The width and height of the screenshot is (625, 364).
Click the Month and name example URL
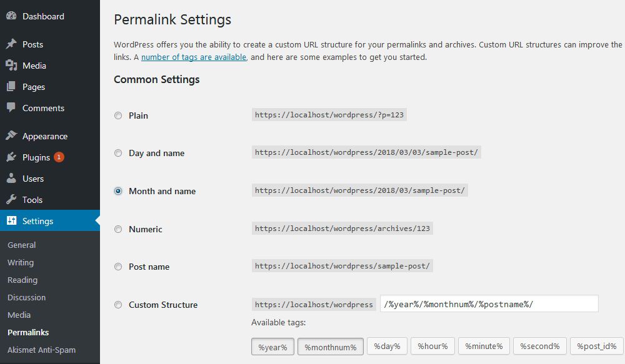click(x=360, y=190)
